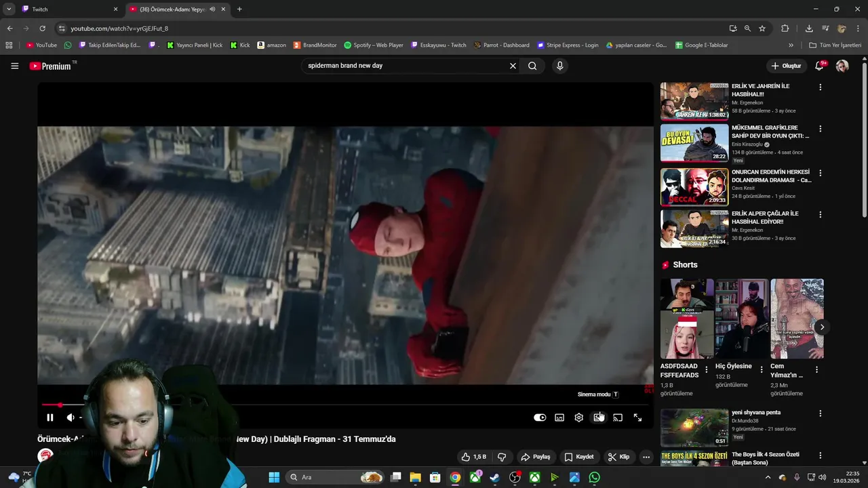Bookmark this page with the star icon
This screenshot has height=488, width=868.
click(x=762, y=28)
